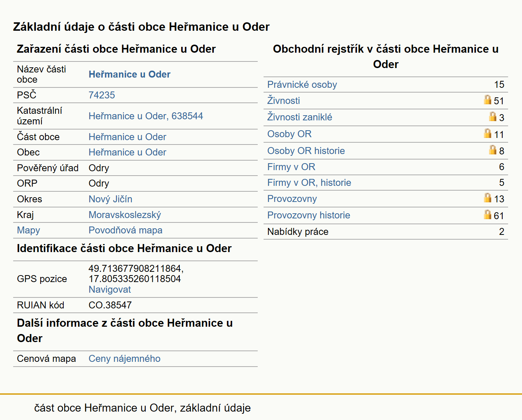The width and height of the screenshot is (522, 420).
Task: Click the count 2 for Nabídky práce
Action: click(x=502, y=232)
